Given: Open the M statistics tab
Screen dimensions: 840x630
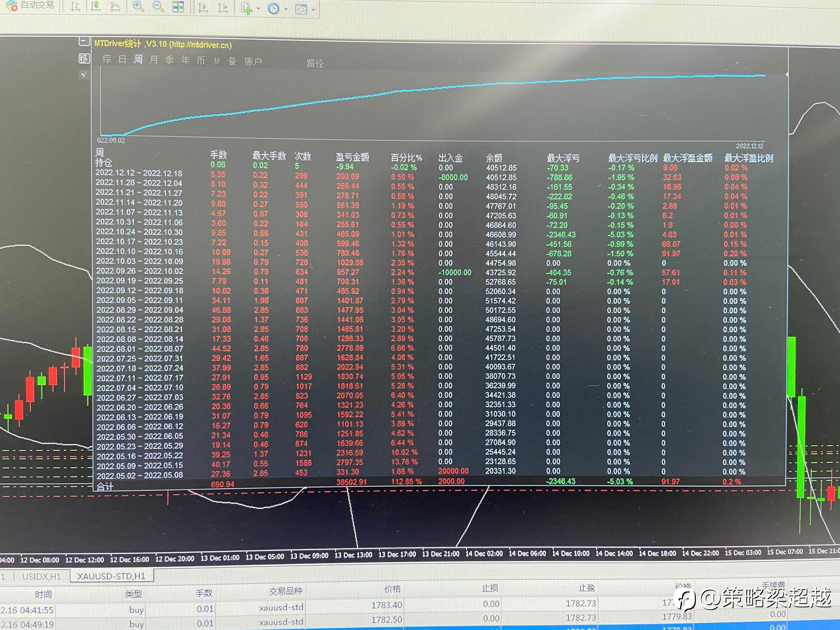Looking at the screenshot, I should pyautogui.click(x=216, y=61).
